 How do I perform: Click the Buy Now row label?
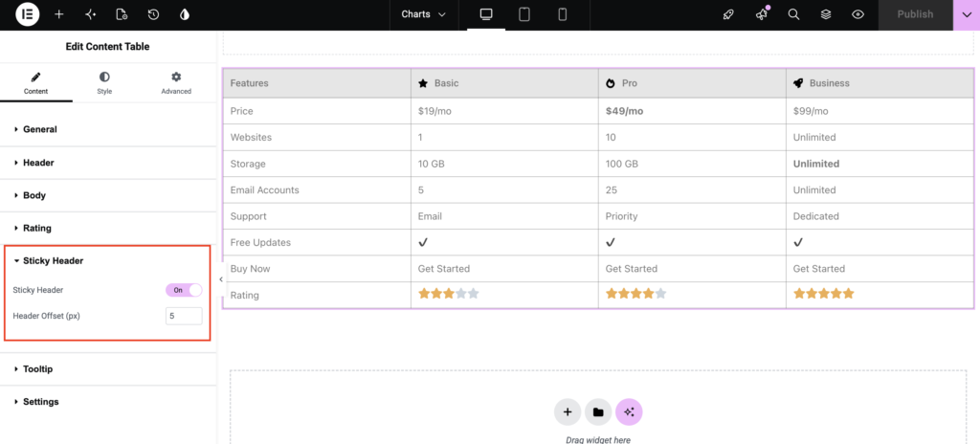250,269
